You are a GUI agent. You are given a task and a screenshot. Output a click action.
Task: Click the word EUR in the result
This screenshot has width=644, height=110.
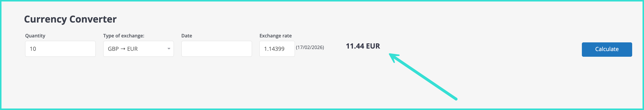373,46
